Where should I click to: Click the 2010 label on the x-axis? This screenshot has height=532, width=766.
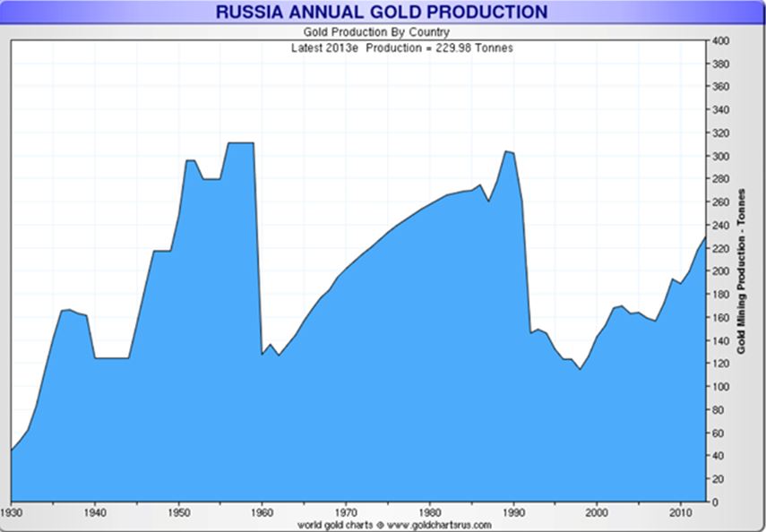point(680,513)
